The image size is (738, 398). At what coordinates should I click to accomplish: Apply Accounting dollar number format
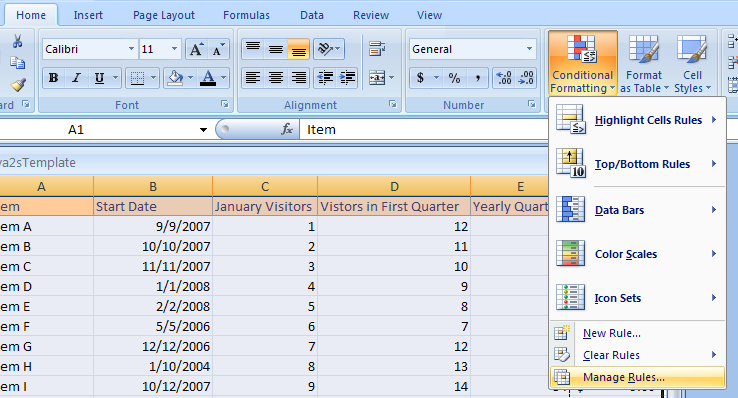point(420,78)
